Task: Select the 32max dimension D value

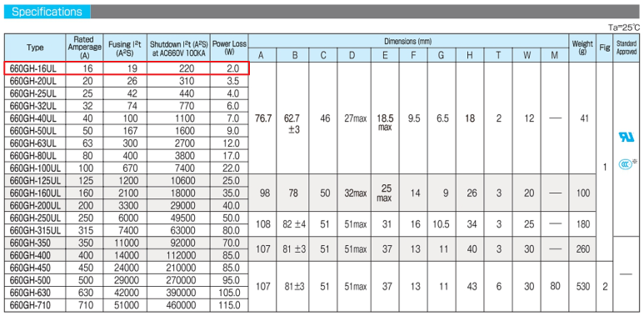Action: click(x=355, y=193)
